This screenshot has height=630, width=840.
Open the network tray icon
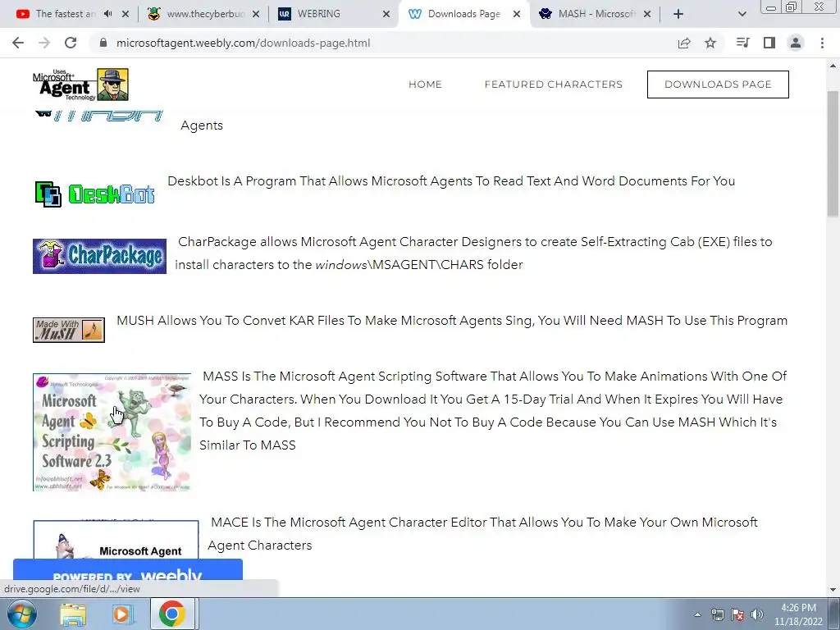point(717,614)
